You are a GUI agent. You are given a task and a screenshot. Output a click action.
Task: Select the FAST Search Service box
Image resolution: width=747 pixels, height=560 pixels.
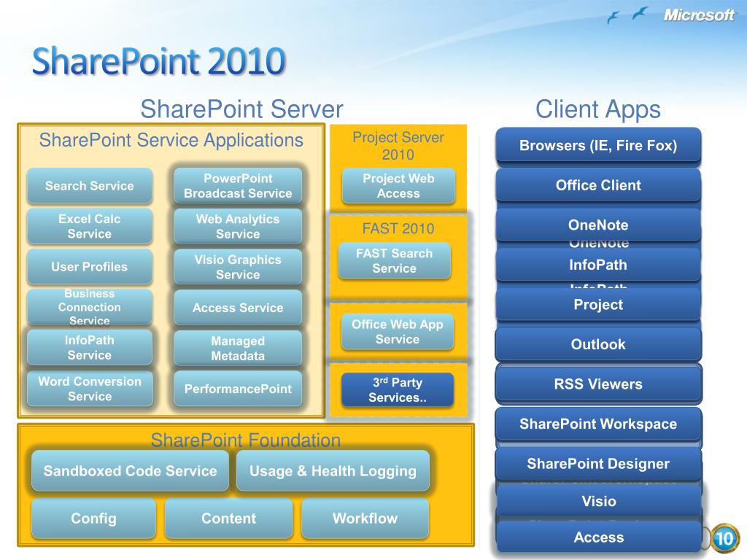(x=395, y=260)
